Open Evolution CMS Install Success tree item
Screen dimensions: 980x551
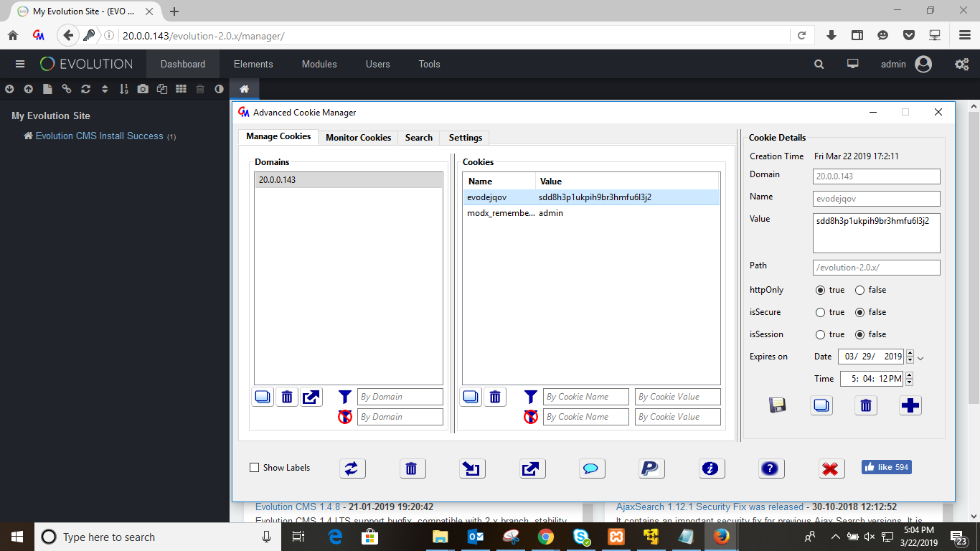(100, 136)
